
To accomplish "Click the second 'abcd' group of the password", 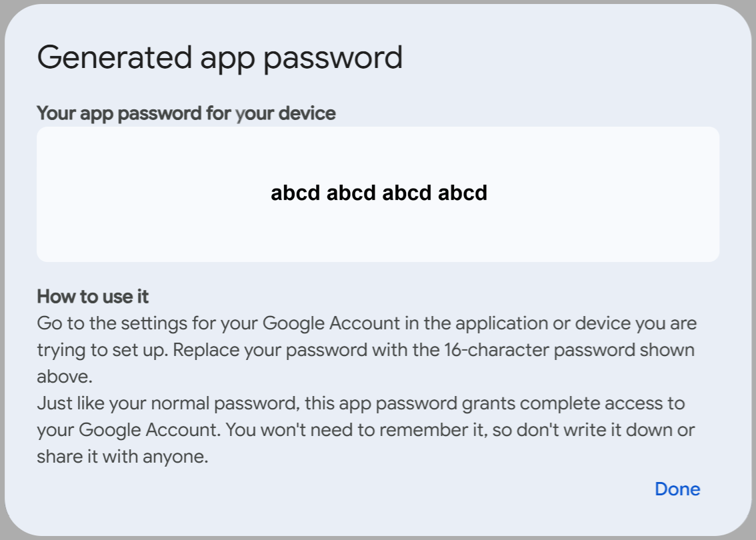I will click(352, 193).
